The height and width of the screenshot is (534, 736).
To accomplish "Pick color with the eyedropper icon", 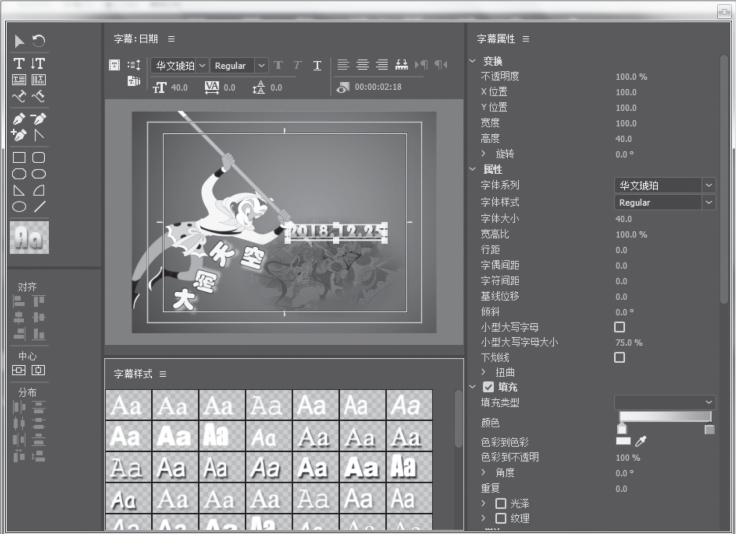I will (641, 441).
